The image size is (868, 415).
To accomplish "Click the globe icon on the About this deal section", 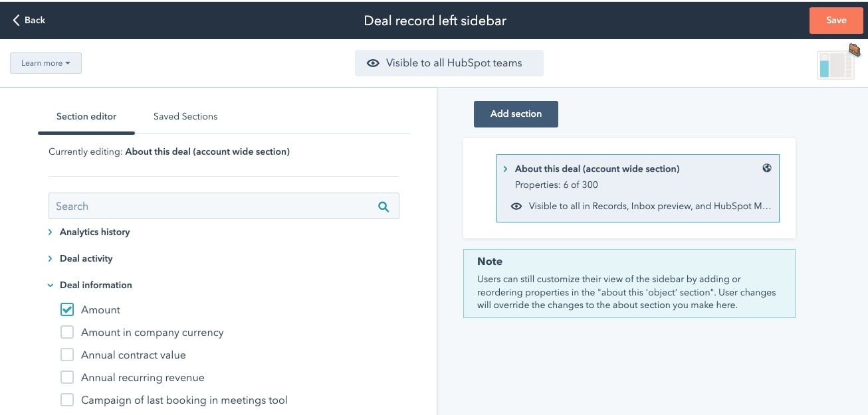I will click(x=767, y=168).
